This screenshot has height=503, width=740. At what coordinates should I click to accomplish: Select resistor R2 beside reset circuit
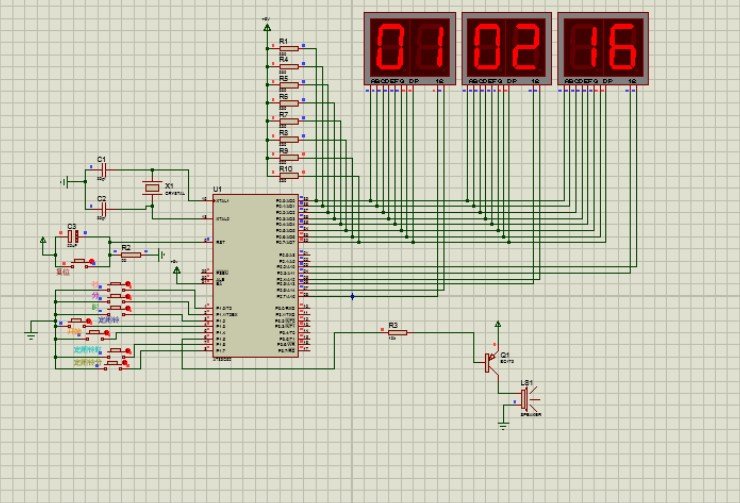point(131,255)
